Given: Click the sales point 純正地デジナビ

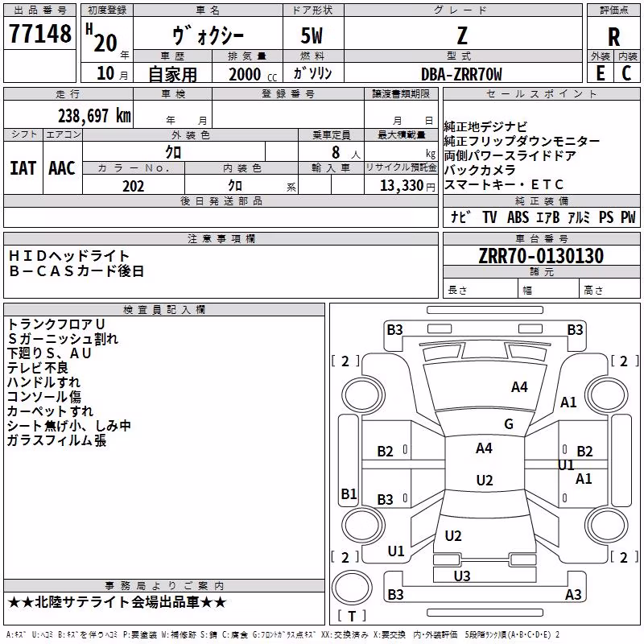Looking at the screenshot, I should (x=485, y=126).
